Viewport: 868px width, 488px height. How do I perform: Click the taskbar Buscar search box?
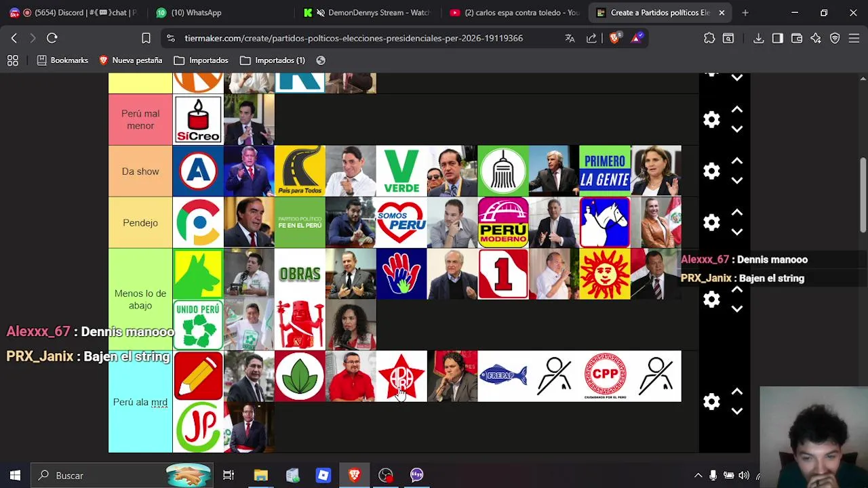pos(123,475)
